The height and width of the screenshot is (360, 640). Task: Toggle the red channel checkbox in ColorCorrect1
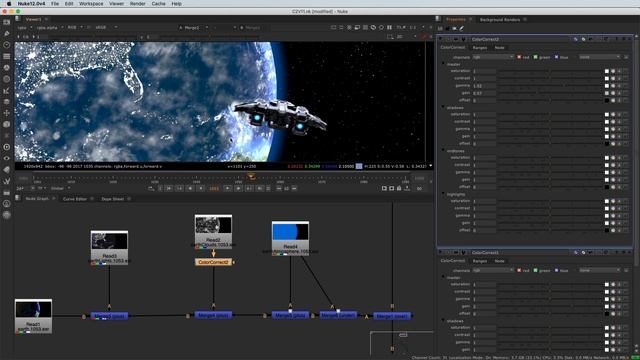pos(519,270)
